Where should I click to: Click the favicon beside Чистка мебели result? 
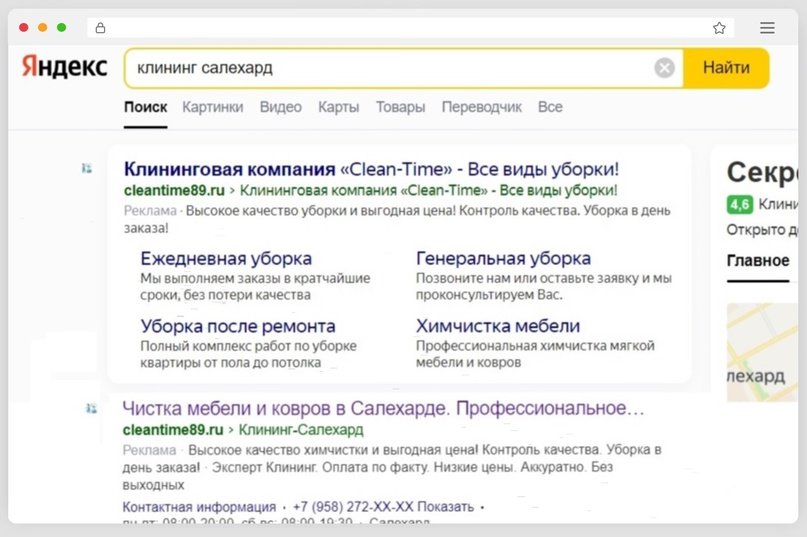pos(91,408)
